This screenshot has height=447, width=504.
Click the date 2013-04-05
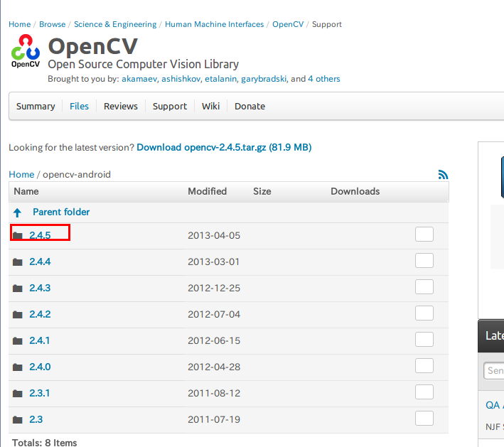coord(214,235)
